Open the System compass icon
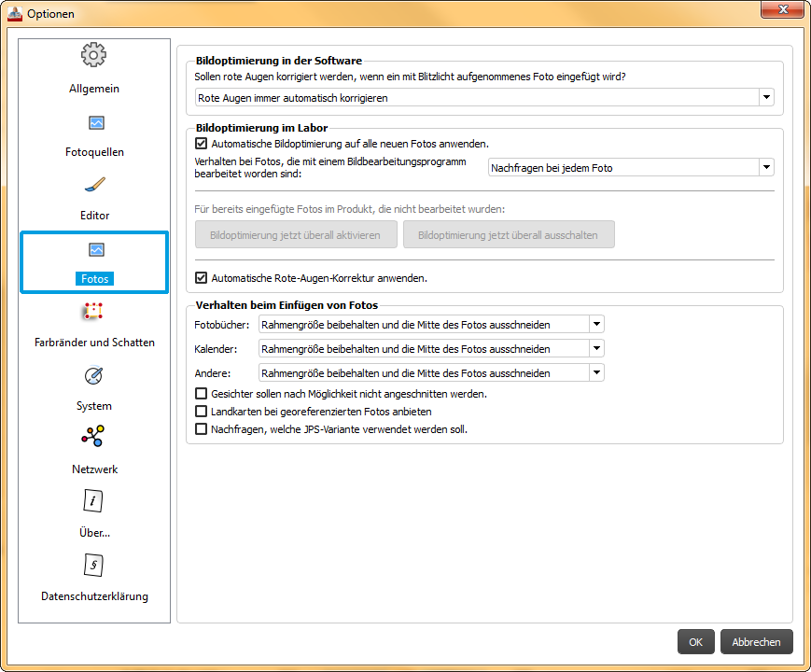 pos(94,376)
